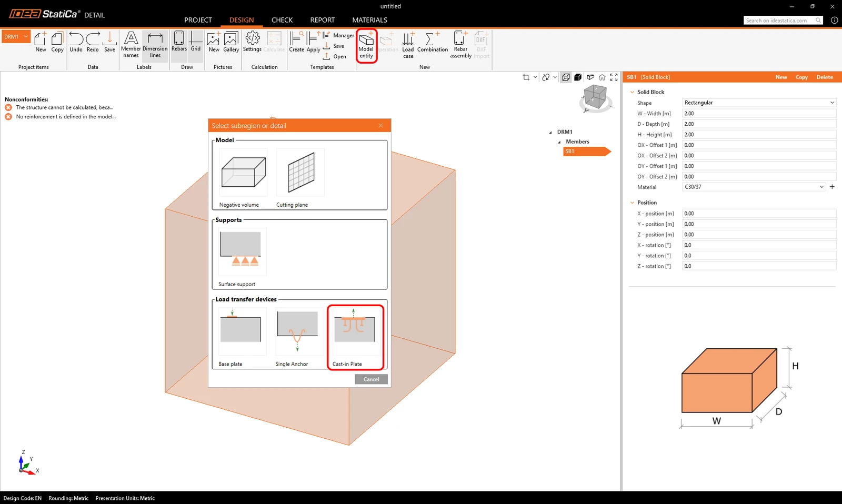Collapse the Position section

(633, 203)
